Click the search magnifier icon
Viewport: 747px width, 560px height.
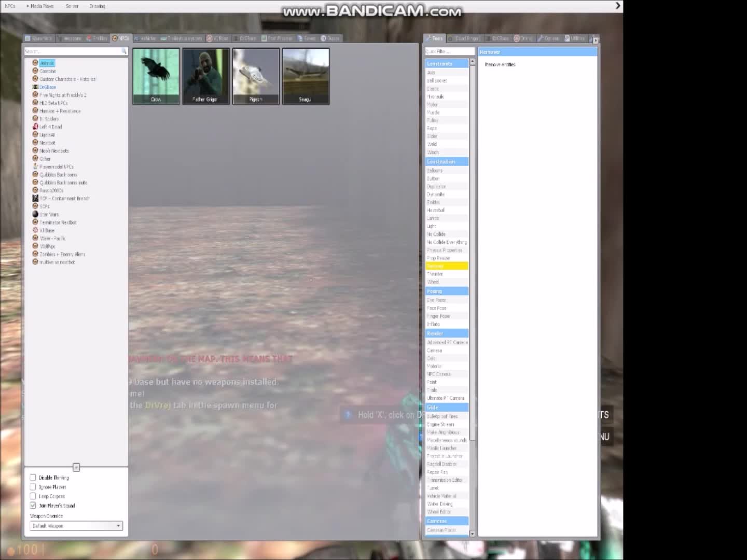tap(124, 51)
